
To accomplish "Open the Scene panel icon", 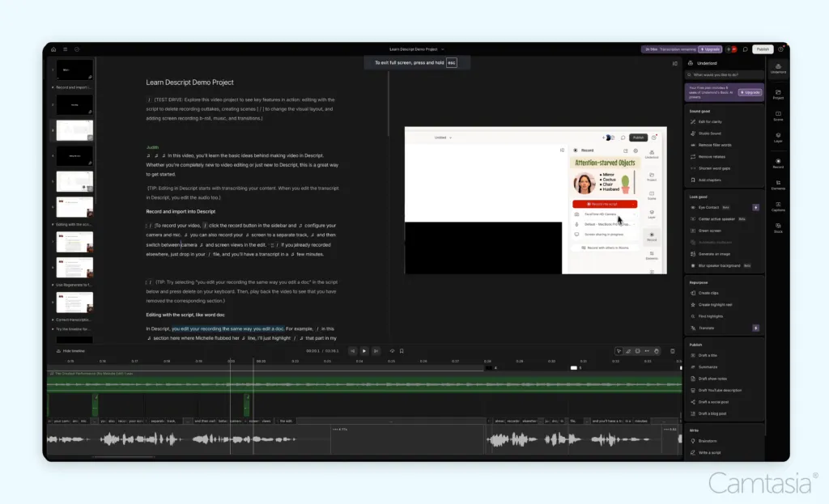I will coord(778,116).
